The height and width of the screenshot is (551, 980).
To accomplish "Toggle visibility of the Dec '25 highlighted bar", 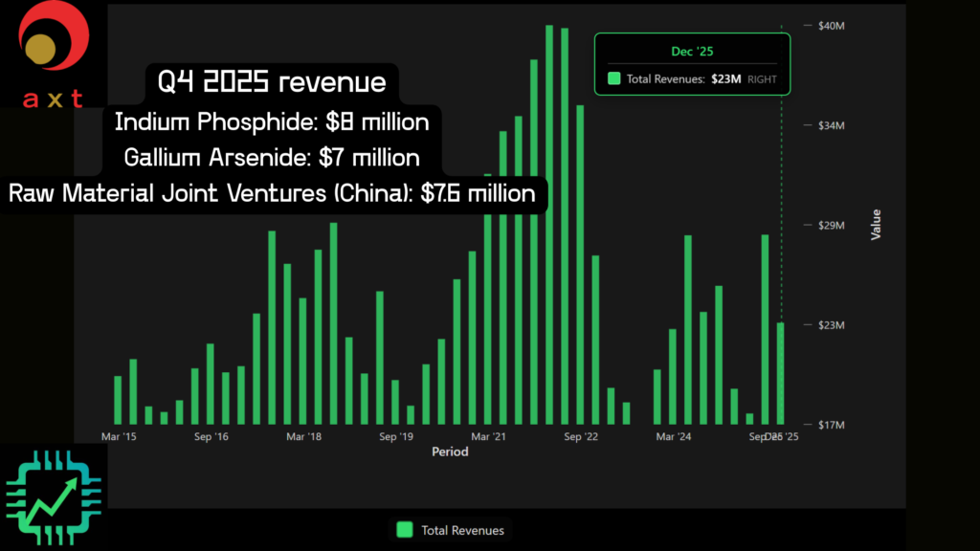I will (781, 373).
